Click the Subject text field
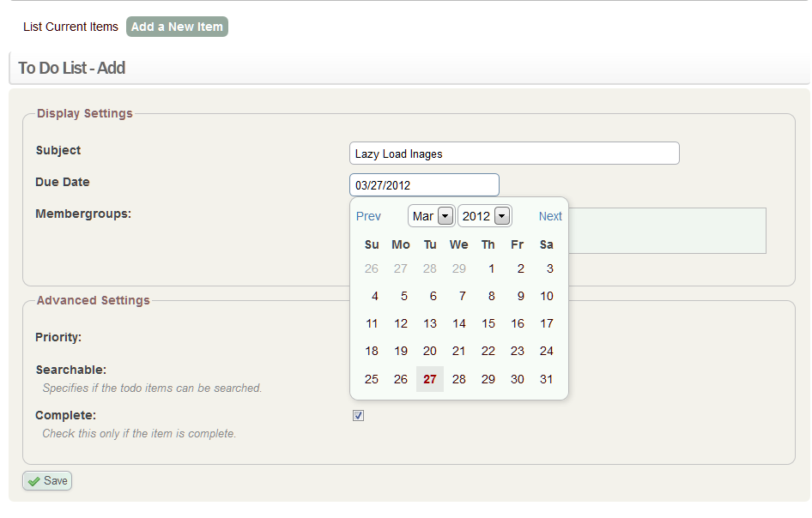Image resolution: width=812 pixels, height=518 pixels. 514,154
